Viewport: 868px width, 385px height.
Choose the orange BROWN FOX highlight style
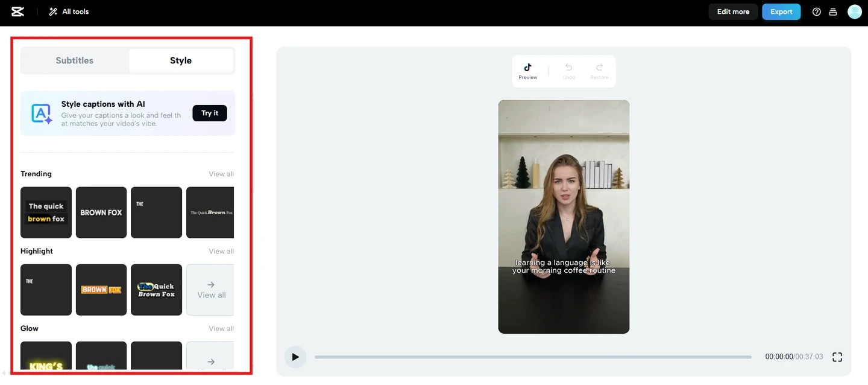[101, 290]
